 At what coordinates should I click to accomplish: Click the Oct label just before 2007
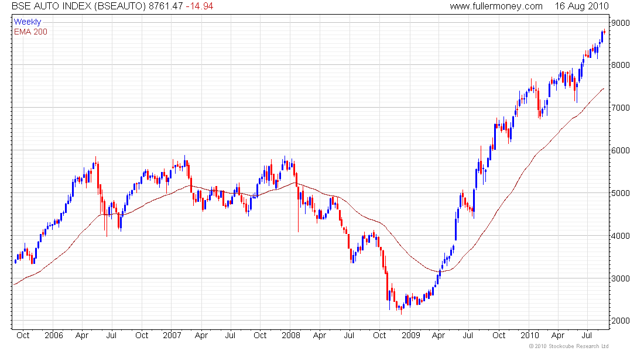pos(142,335)
